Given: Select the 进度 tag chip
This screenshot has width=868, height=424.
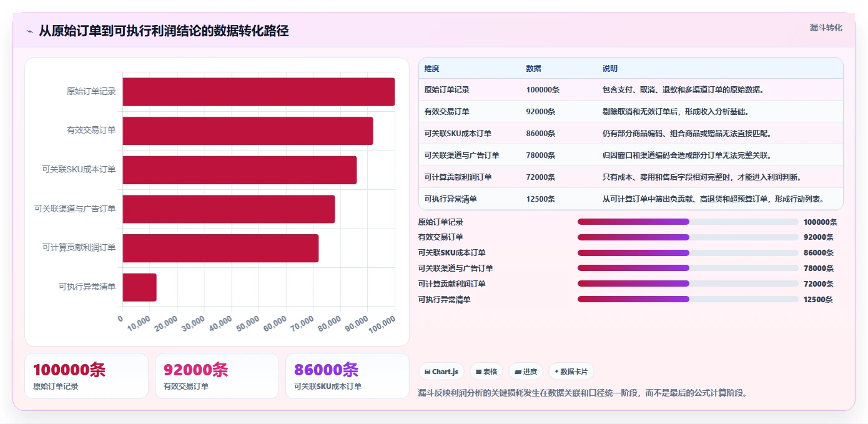Looking at the screenshot, I should (x=526, y=372).
